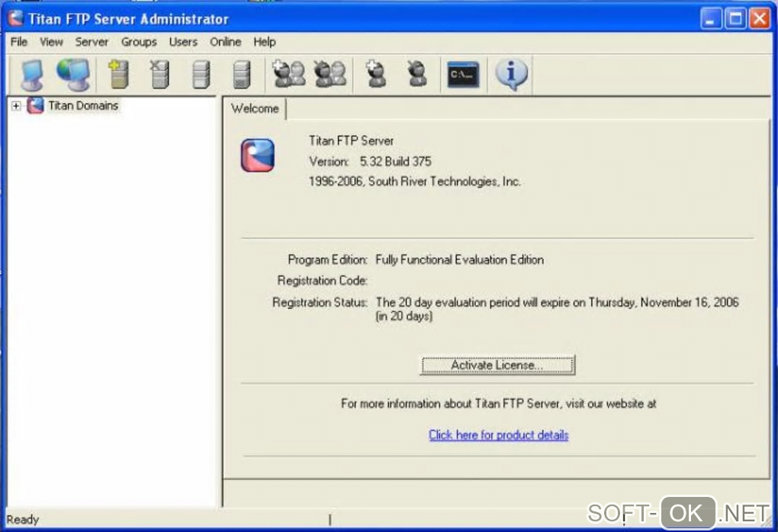Click the 'Registration Code:' label

(322, 280)
